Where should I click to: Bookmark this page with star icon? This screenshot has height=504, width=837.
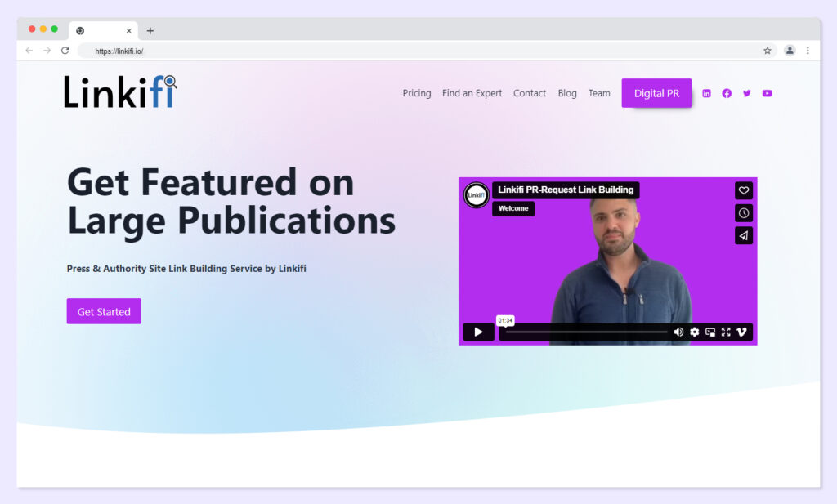[767, 51]
